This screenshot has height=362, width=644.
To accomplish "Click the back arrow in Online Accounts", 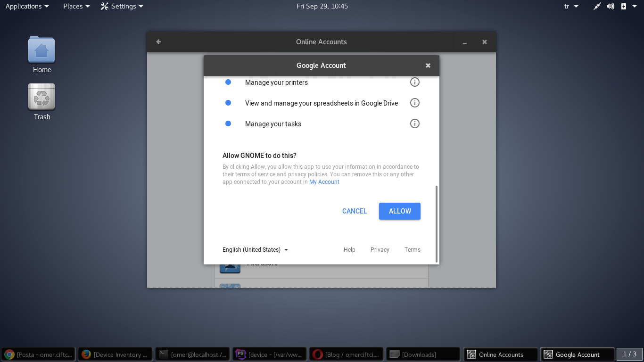I will tap(159, 42).
